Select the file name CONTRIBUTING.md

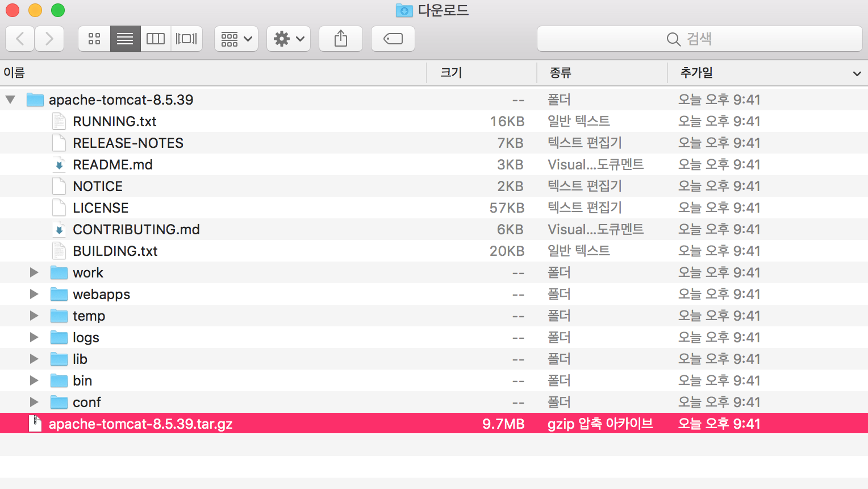point(136,229)
